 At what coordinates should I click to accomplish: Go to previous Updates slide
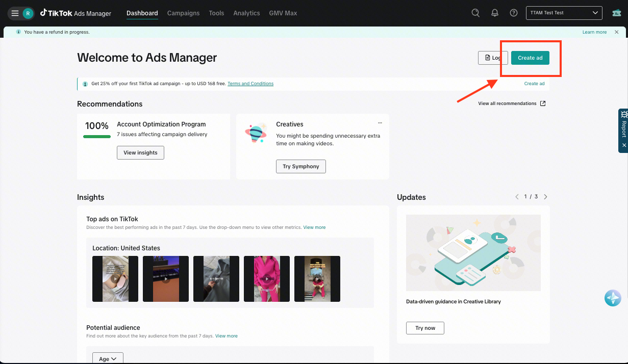tap(517, 197)
